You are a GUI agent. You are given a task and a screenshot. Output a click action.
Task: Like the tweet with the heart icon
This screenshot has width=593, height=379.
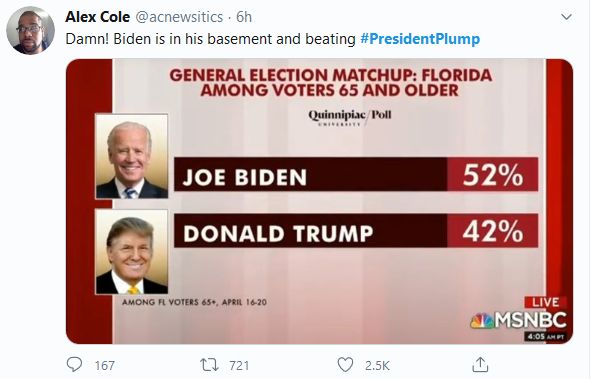click(x=345, y=365)
